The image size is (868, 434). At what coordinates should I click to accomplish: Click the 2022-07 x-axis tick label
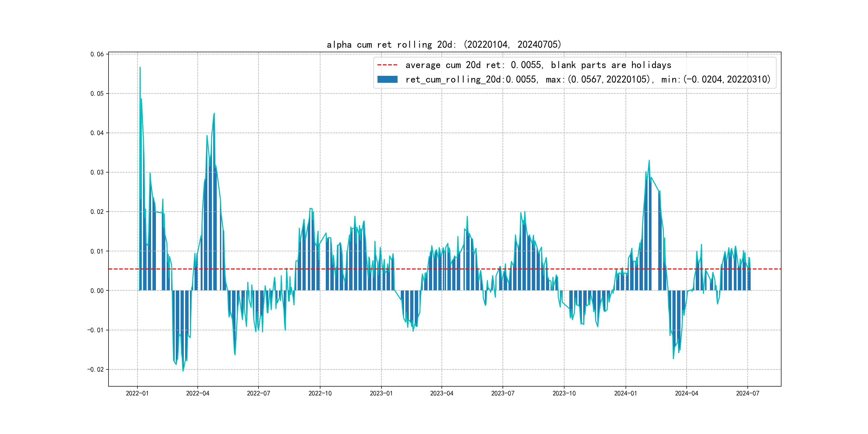(259, 393)
